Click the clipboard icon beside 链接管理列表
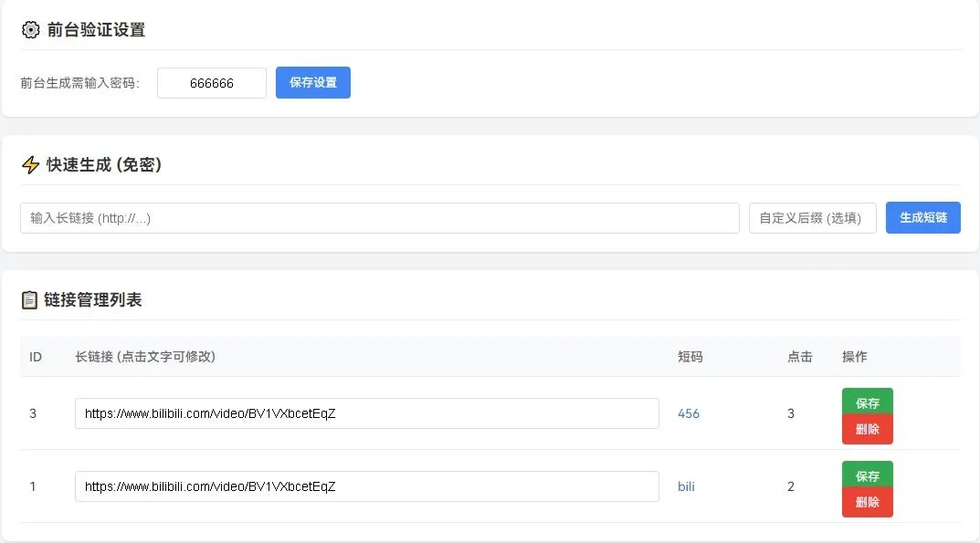This screenshot has height=543, width=980. (x=30, y=299)
